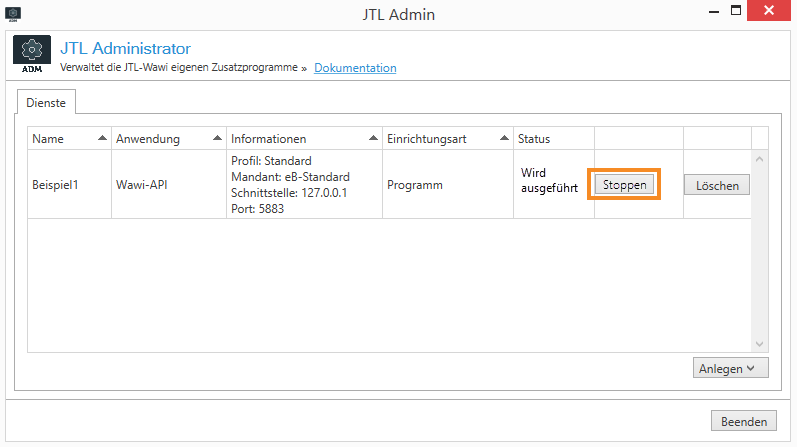This screenshot has height=447, width=797.
Task: Switch to the Dienste tab
Action: pos(46,101)
